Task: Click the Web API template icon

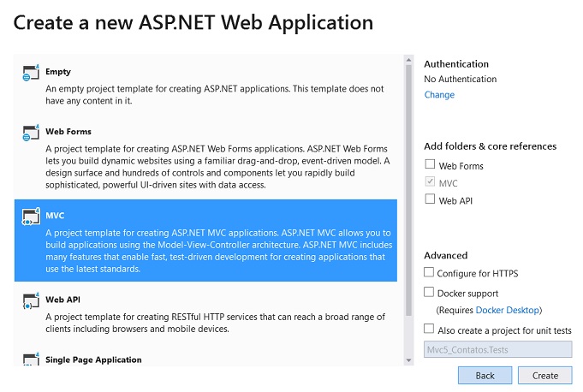Action: [x=31, y=301]
